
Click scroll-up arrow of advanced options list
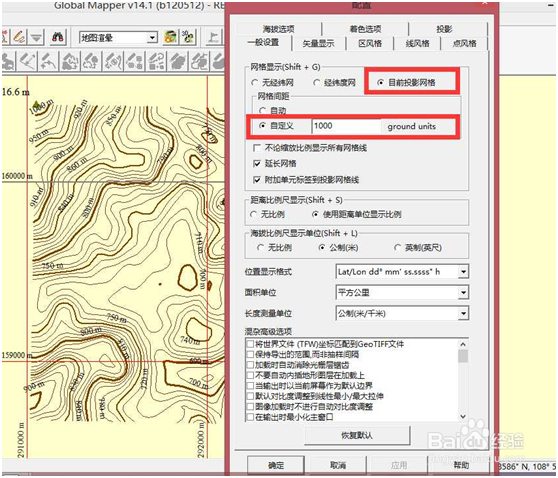click(x=463, y=344)
